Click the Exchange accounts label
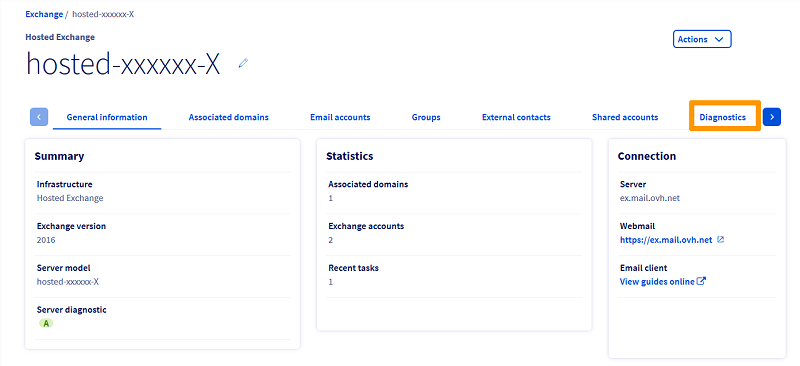Viewport: 800px width, 366px height. 366,226
